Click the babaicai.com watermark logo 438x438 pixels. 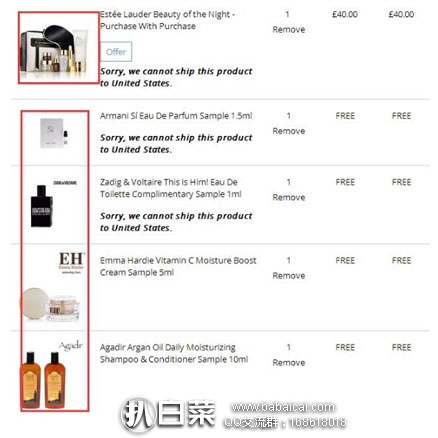(x=233, y=414)
